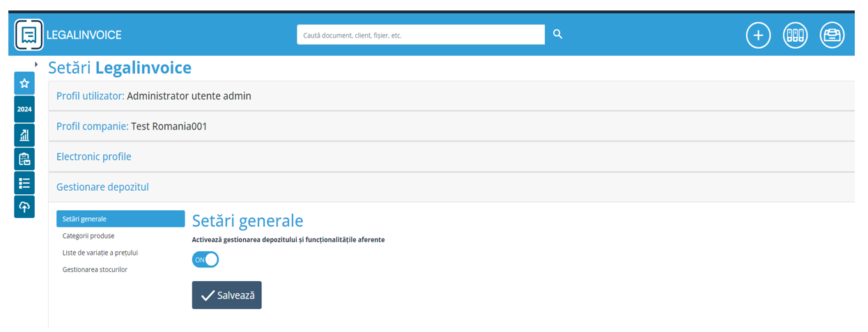Click the clipboard sidebar icon
Viewport: 868px width, 332px height.
tap(24, 159)
